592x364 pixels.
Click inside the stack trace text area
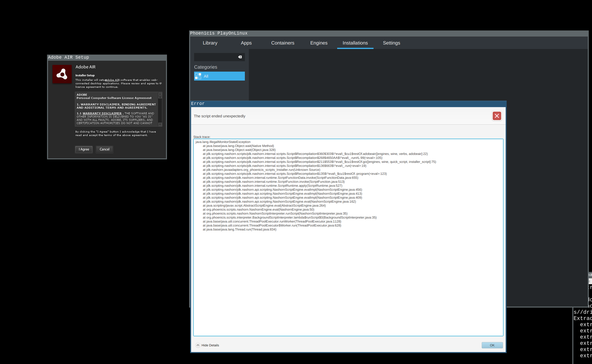coord(348,273)
